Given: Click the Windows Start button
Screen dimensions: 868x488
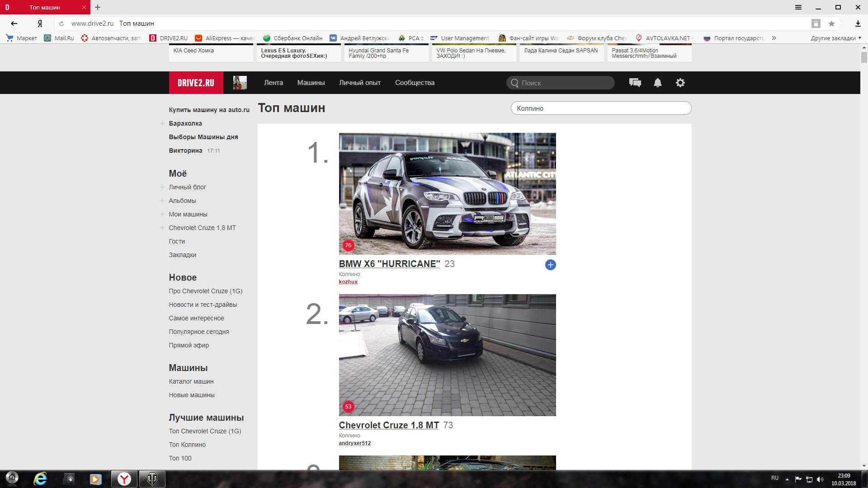Looking at the screenshot, I should 12,478.
